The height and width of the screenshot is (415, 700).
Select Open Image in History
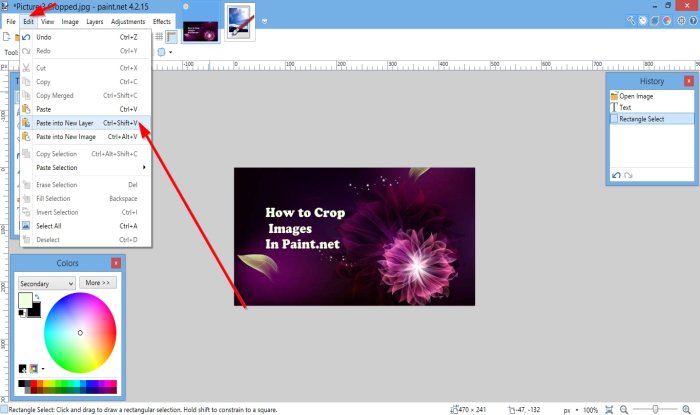pyautogui.click(x=652, y=96)
